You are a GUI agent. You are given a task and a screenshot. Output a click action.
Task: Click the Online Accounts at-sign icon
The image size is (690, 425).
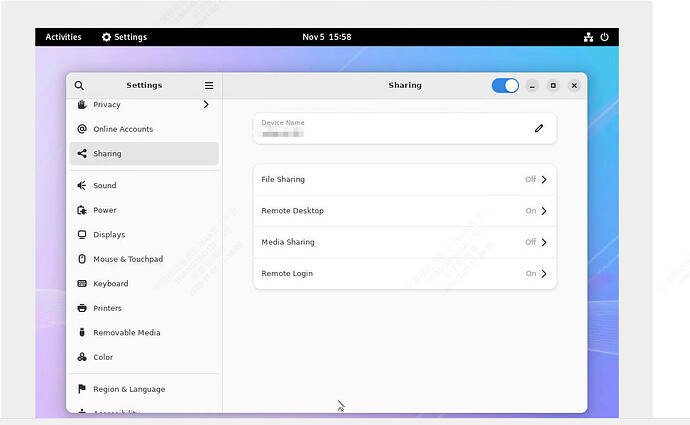click(x=82, y=129)
